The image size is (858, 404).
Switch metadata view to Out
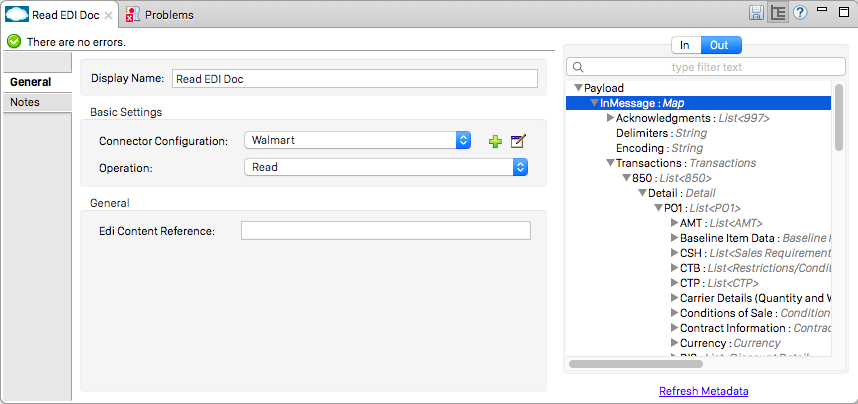719,45
